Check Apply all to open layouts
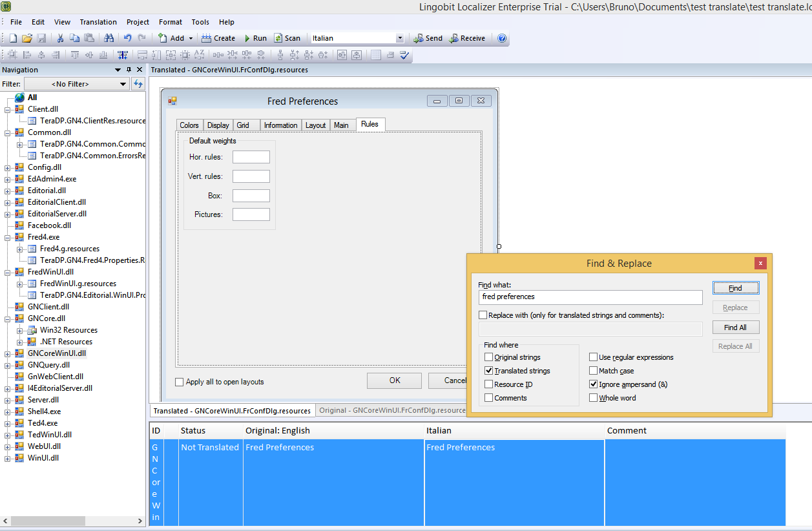The width and height of the screenshot is (812, 531). 180,382
